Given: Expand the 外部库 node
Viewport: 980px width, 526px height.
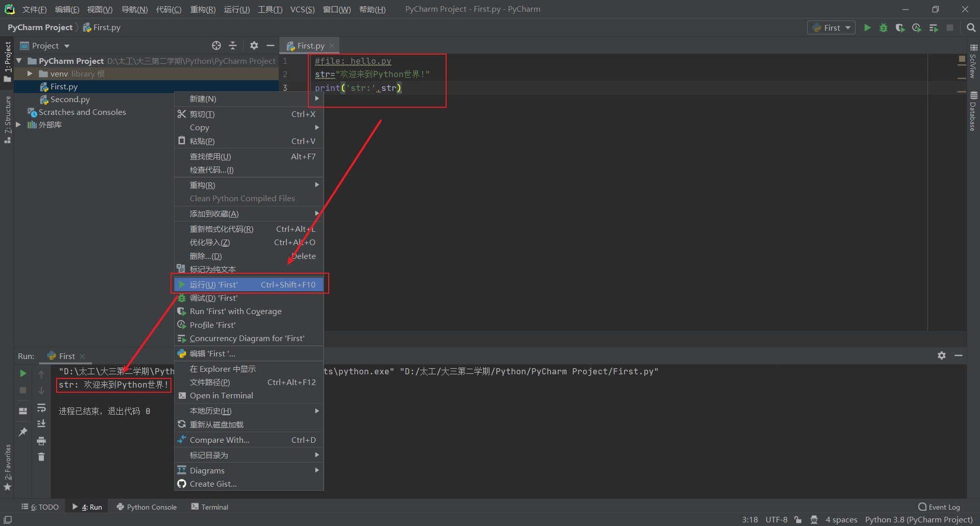Looking at the screenshot, I should coord(18,125).
